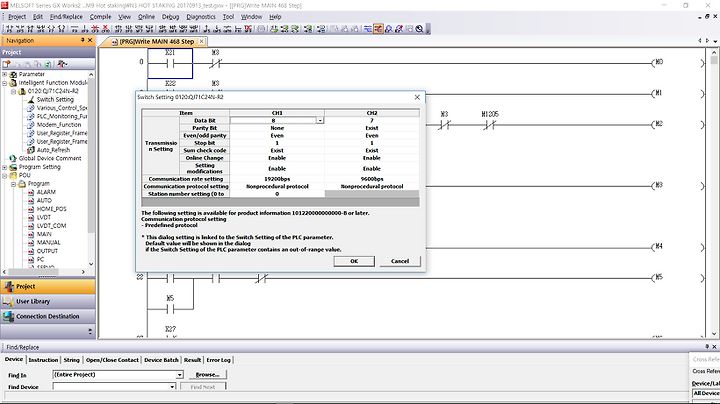The width and height of the screenshot is (720, 404).
Task: Close the [PRG]Write MAIN 468 Step tab
Action: coord(201,41)
